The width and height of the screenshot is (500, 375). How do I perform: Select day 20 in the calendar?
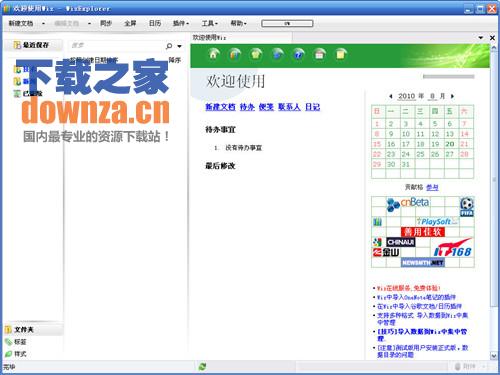pos(450,144)
